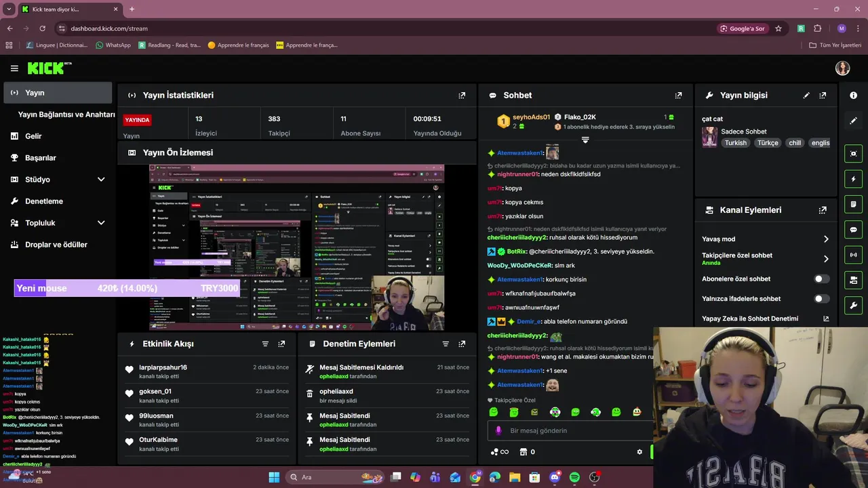Toggle Yalnızca ifadelerle sohbet switch

[x=821, y=298]
